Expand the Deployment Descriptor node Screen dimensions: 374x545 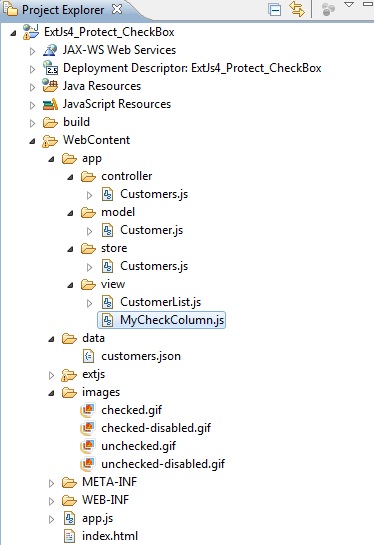[x=32, y=70]
